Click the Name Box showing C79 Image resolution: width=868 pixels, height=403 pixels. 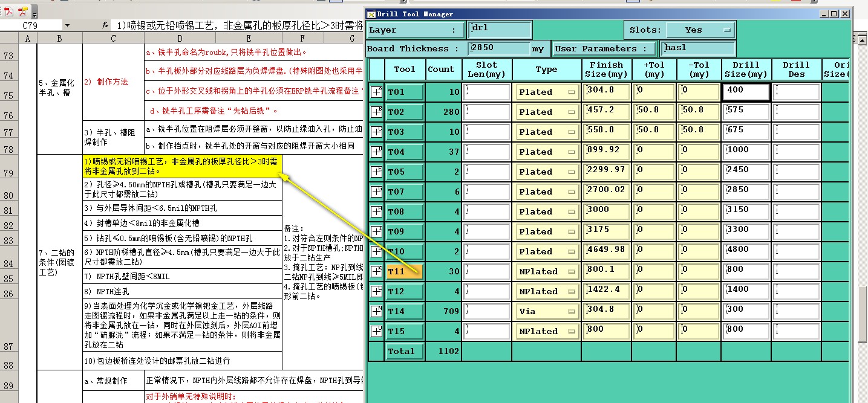point(30,25)
